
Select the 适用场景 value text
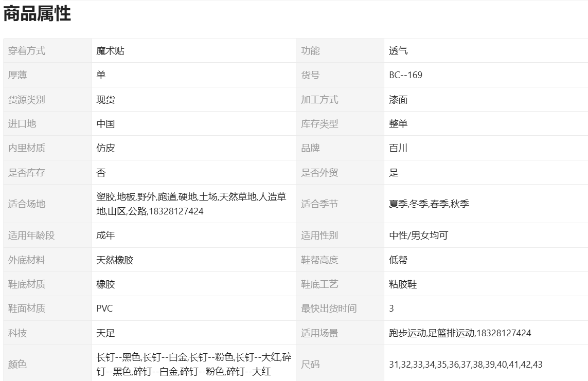pyautogui.click(x=460, y=333)
